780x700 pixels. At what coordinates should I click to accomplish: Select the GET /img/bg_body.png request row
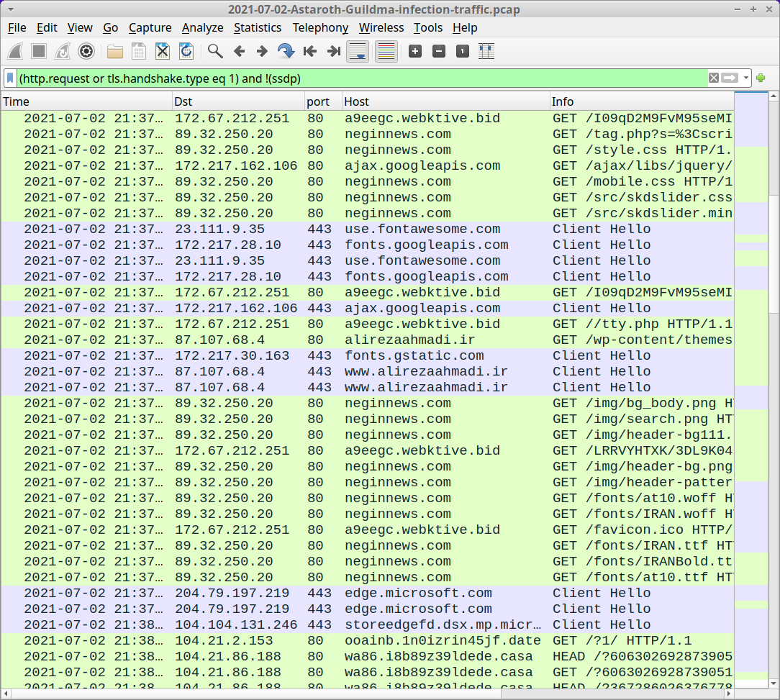pos(368,404)
